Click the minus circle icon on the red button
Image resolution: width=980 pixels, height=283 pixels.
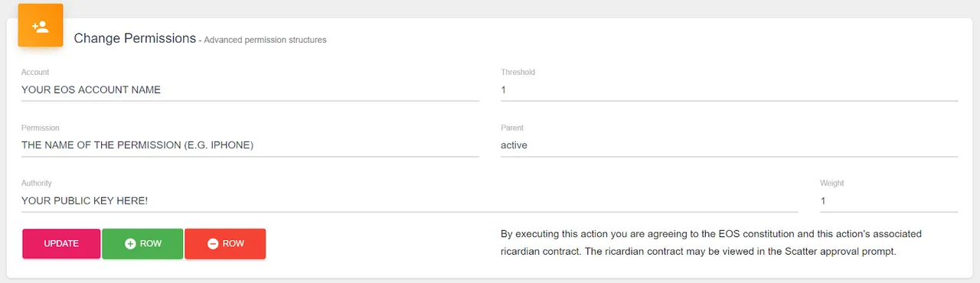[213, 243]
